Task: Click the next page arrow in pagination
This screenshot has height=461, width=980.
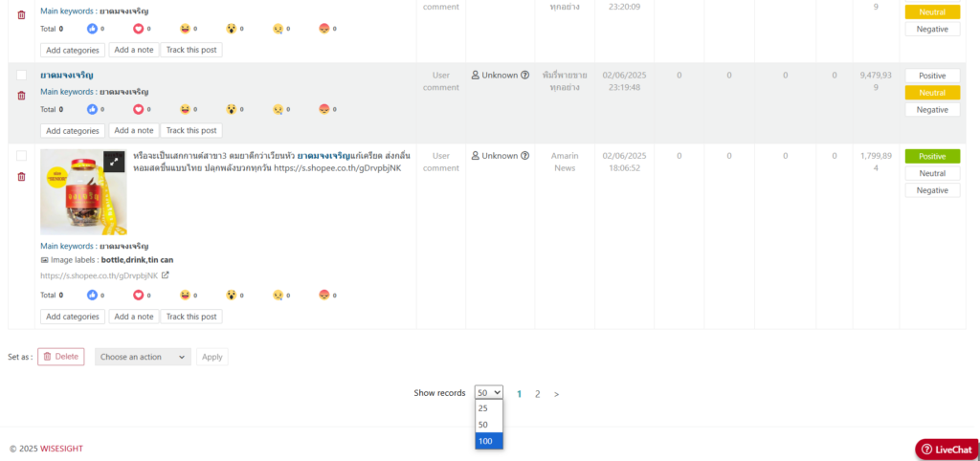Action: pyautogui.click(x=557, y=393)
